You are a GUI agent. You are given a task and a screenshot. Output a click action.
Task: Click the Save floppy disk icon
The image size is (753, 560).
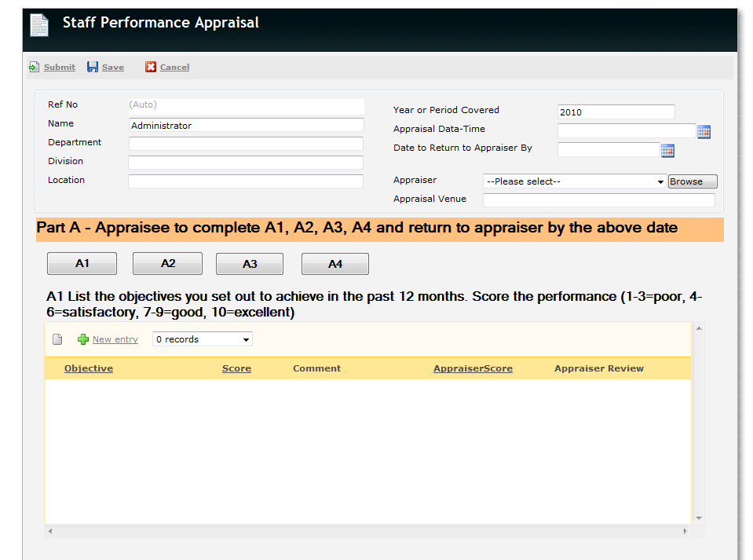(93, 67)
